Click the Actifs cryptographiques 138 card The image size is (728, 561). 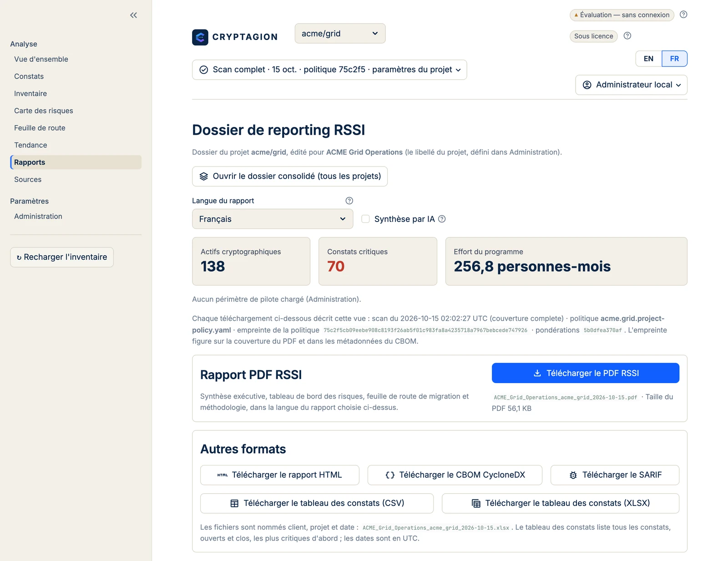click(251, 261)
